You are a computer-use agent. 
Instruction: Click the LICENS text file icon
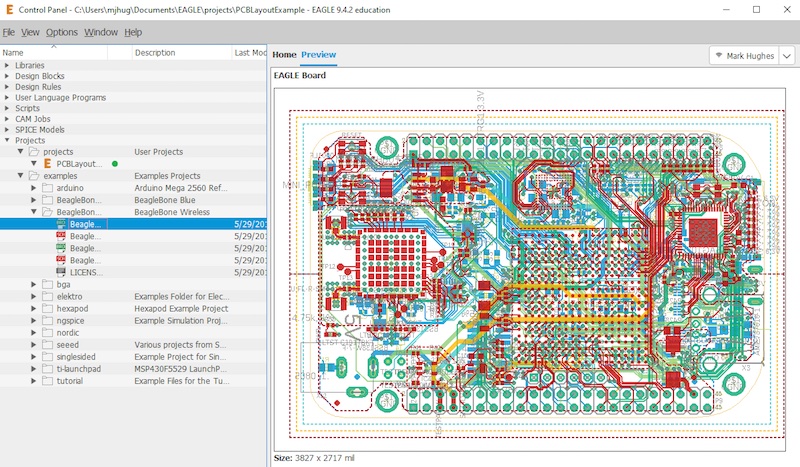[x=61, y=272]
